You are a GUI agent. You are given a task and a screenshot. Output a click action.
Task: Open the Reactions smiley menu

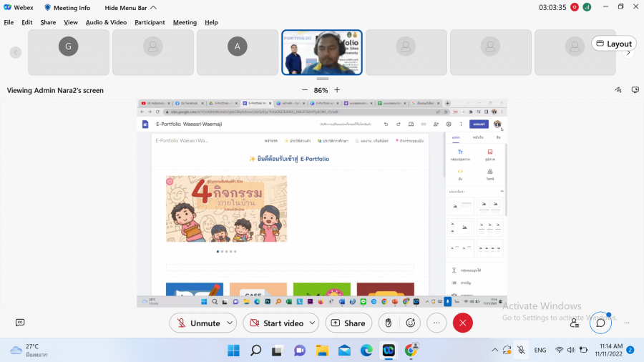pyautogui.click(x=411, y=323)
